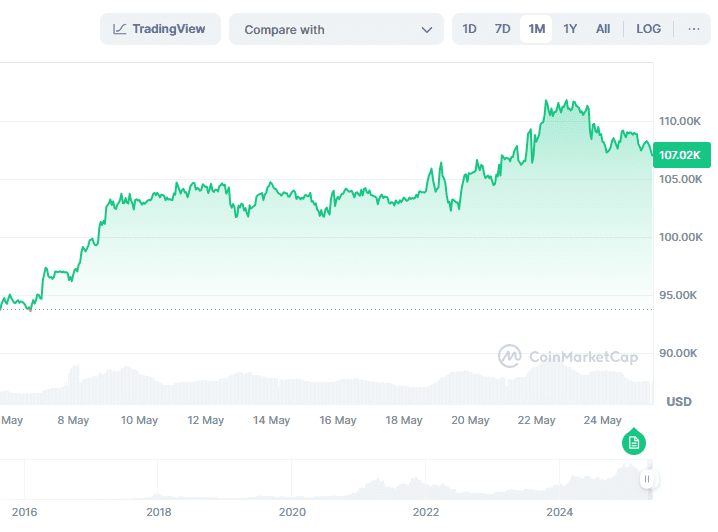Click the 90.00K y-axis label

pyautogui.click(x=678, y=353)
